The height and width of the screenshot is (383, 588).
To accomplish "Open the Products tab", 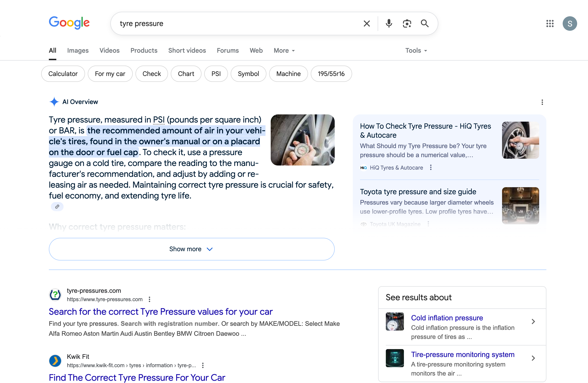I will (144, 50).
